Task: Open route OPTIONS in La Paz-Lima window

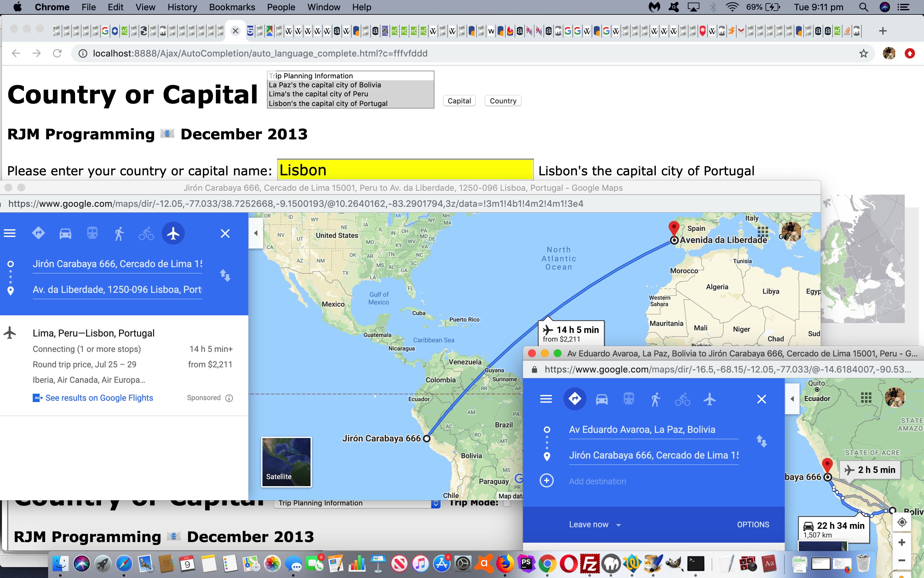Action: point(753,524)
